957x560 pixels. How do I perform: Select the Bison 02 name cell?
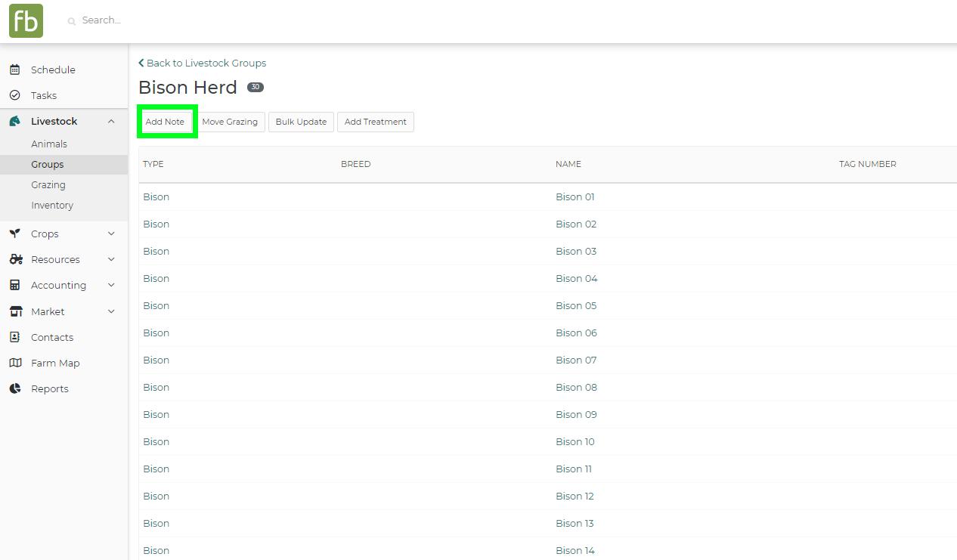click(576, 224)
